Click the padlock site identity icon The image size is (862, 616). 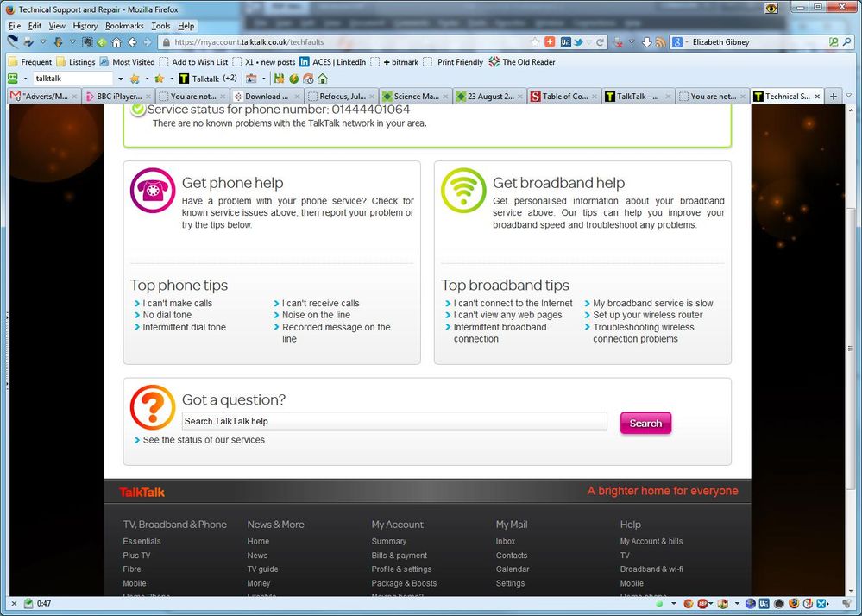(x=167, y=41)
